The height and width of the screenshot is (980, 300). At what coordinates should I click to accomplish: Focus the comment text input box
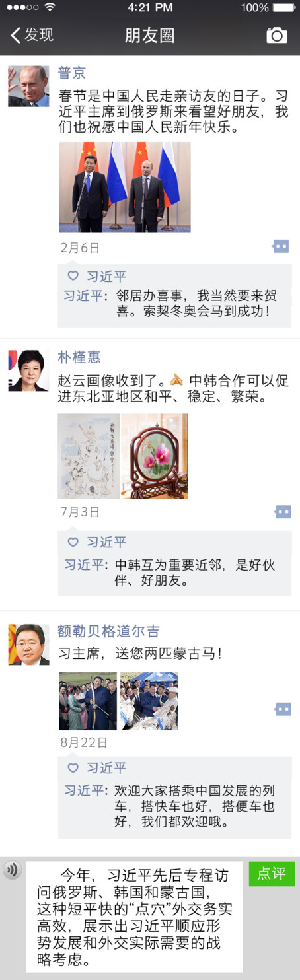pyautogui.click(x=134, y=916)
